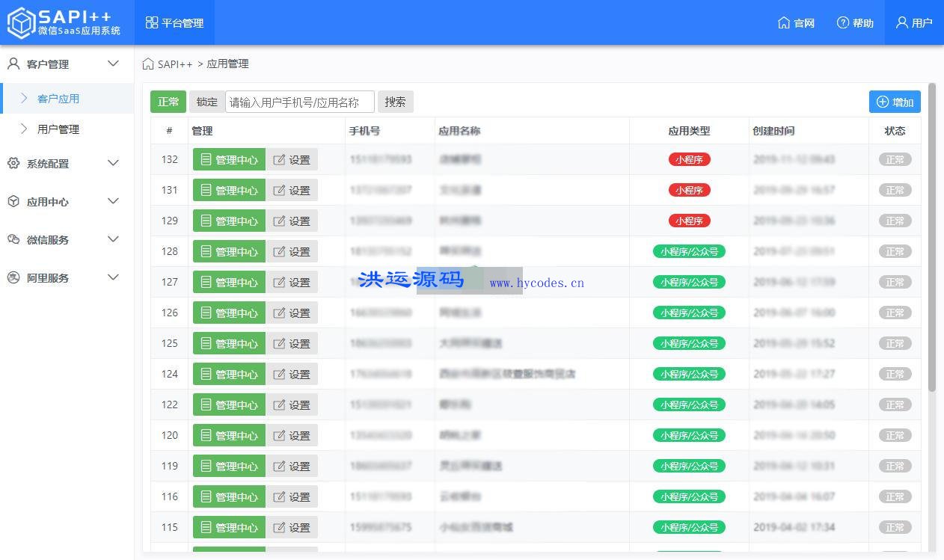Open 设置 for row 116
The width and height of the screenshot is (944, 560).
(x=292, y=496)
